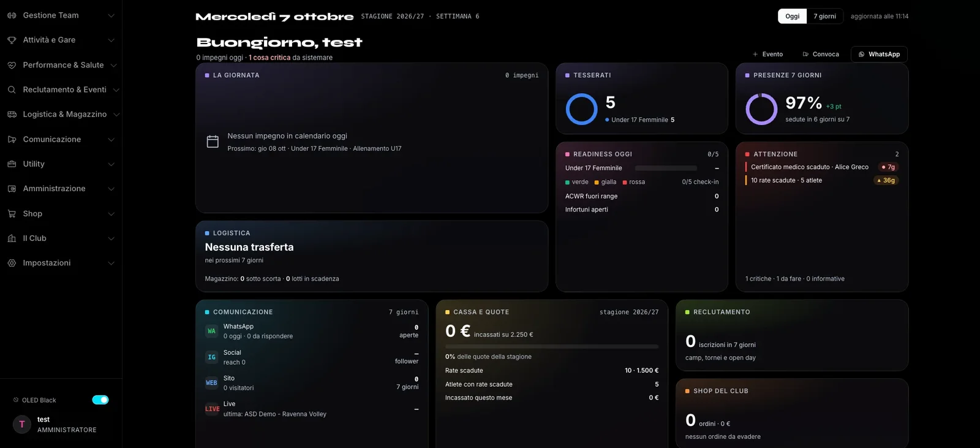
Task: Expand the Gestione Team chevron
Action: [111, 15]
